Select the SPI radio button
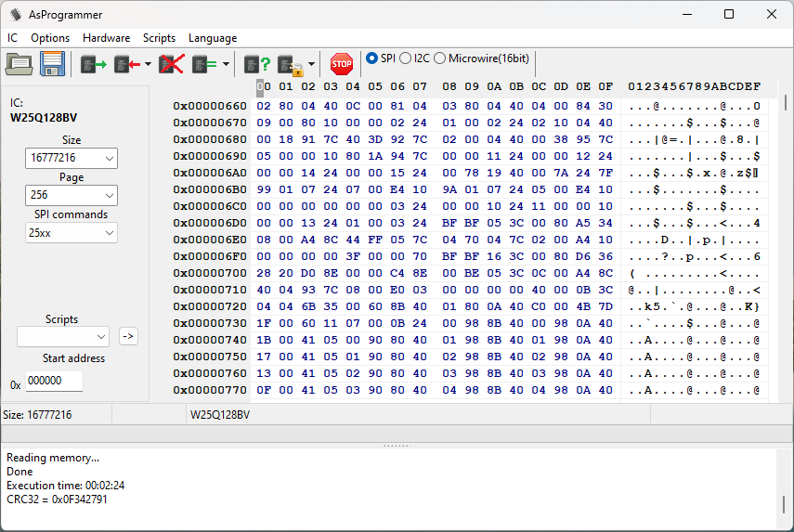Viewport: 794px width, 532px height. (x=372, y=58)
